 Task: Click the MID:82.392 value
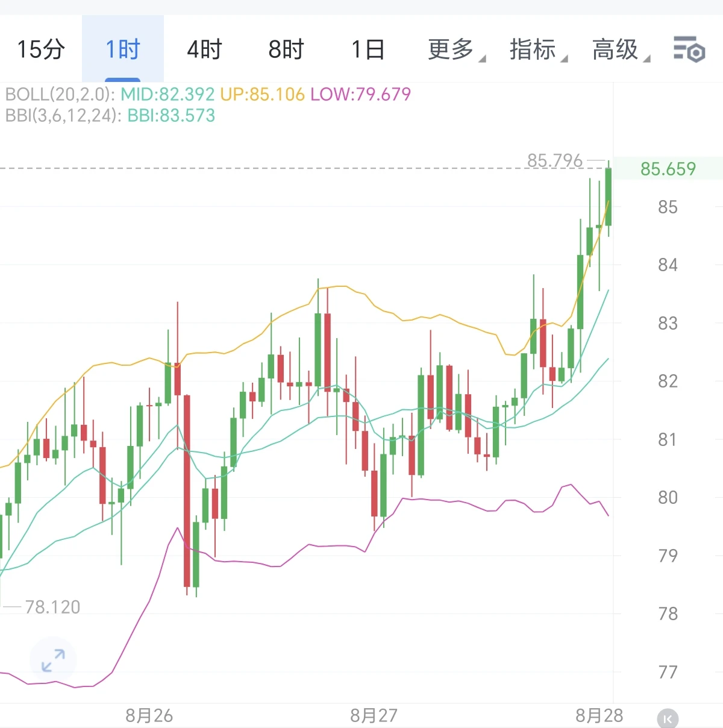tap(167, 94)
